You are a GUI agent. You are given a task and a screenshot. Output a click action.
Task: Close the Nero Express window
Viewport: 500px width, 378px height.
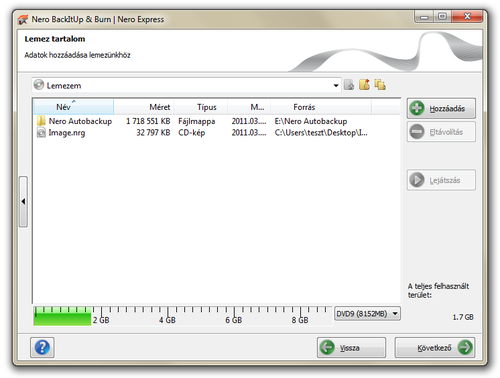click(467, 17)
